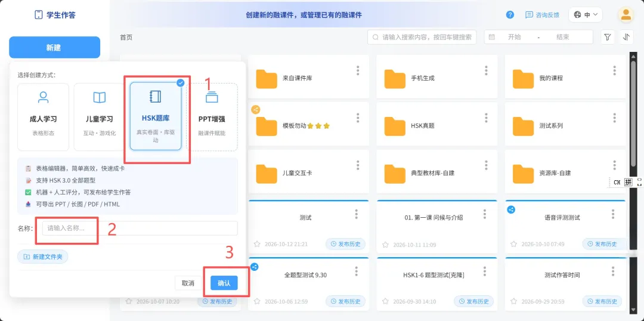This screenshot has height=321, width=644.
Task: Open the more menu for 典型教材库-自建
Action: [486, 165]
